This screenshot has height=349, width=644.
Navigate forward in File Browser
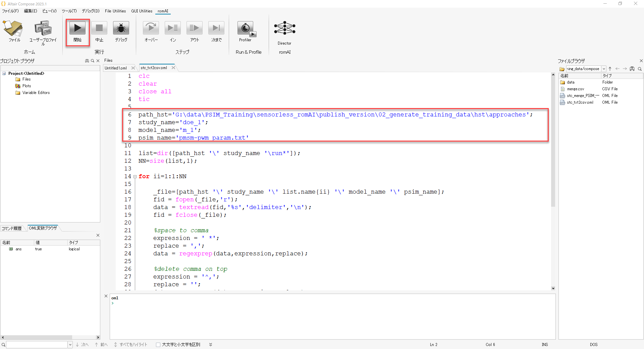[625, 69]
